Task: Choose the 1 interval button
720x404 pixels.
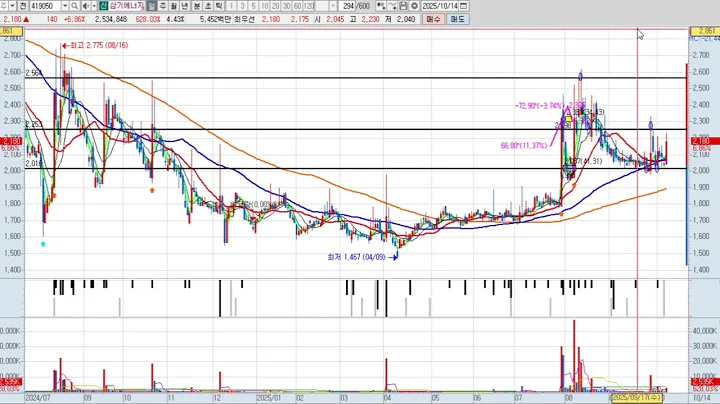Action: 231,6
